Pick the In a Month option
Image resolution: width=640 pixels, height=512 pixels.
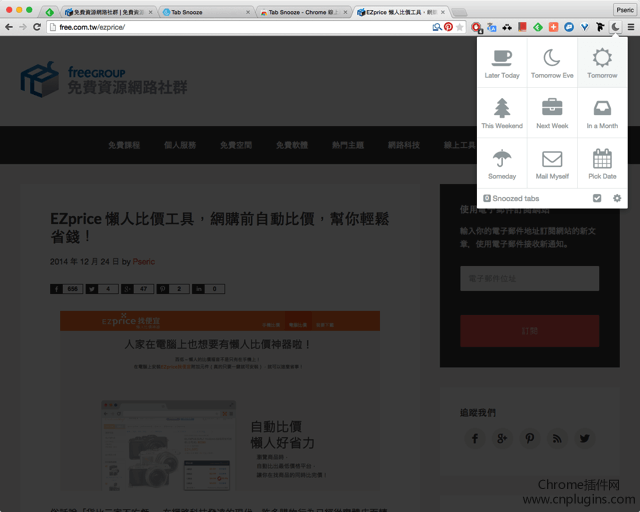[602, 113]
